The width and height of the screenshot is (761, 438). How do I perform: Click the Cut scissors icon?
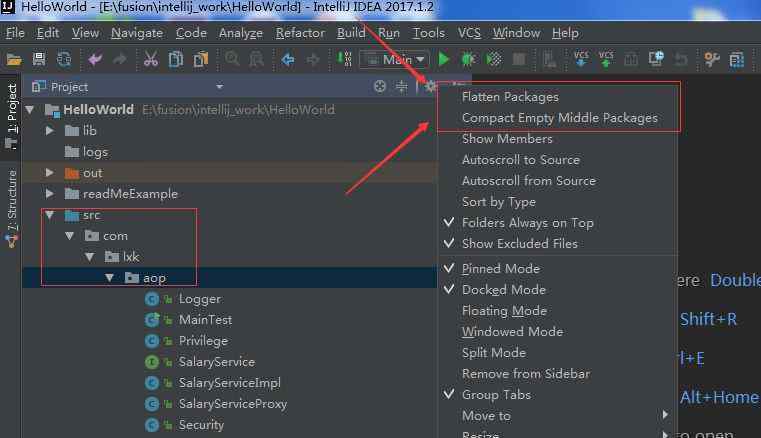tap(151, 60)
